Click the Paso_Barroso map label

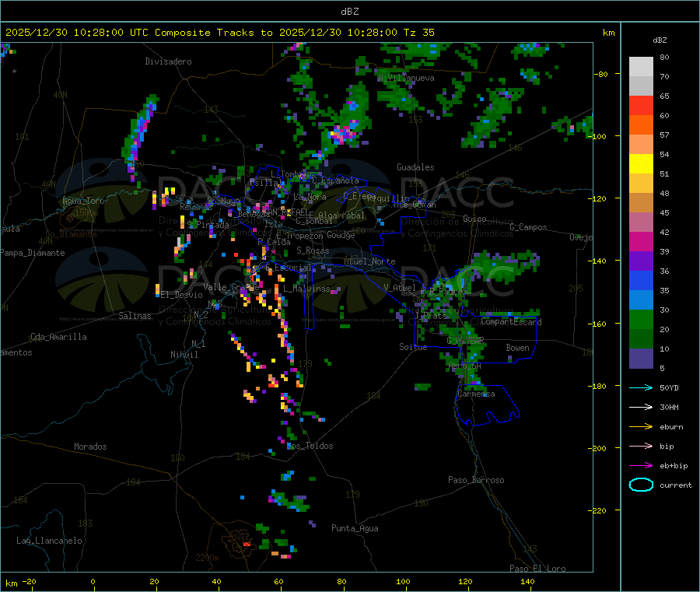(x=476, y=480)
